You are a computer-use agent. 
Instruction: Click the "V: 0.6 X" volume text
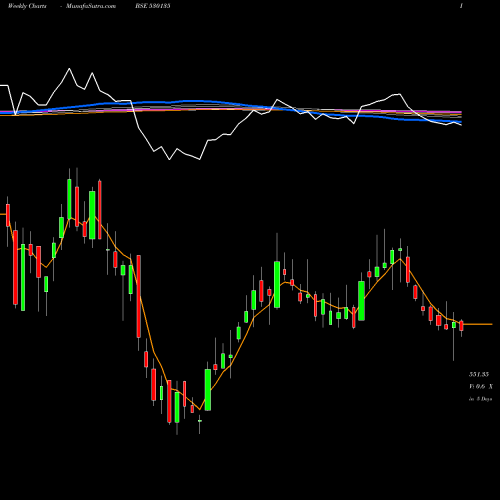[x=481, y=387]
